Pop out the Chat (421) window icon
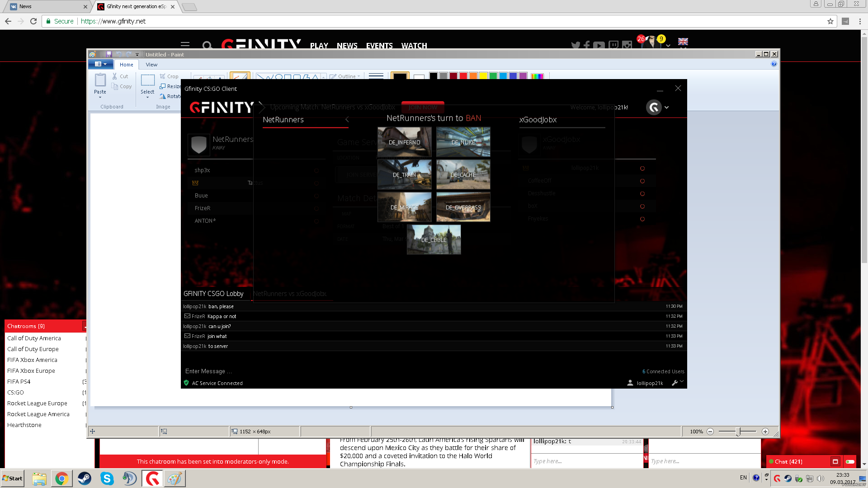Image resolution: width=868 pixels, height=488 pixels. pyautogui.click(x=835, y=461)
